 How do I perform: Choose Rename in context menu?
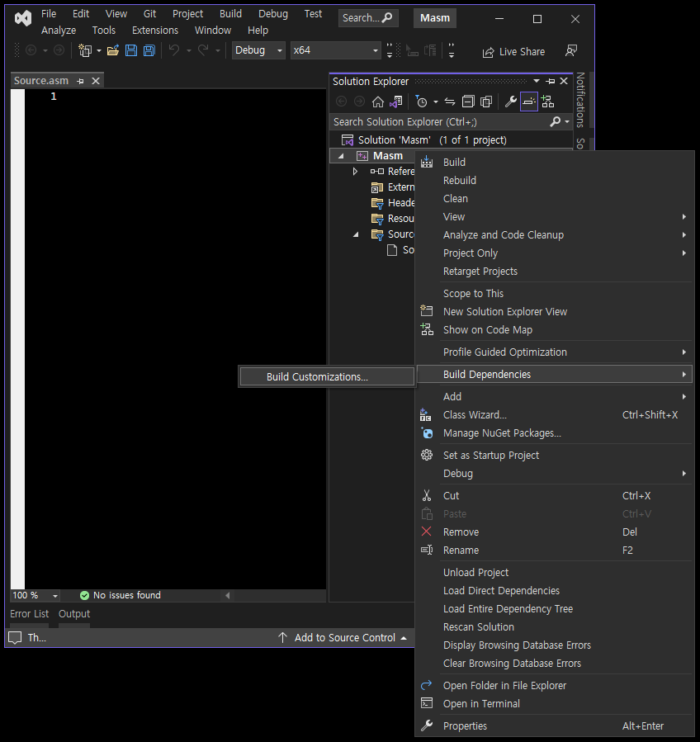[x=461, y=551]
